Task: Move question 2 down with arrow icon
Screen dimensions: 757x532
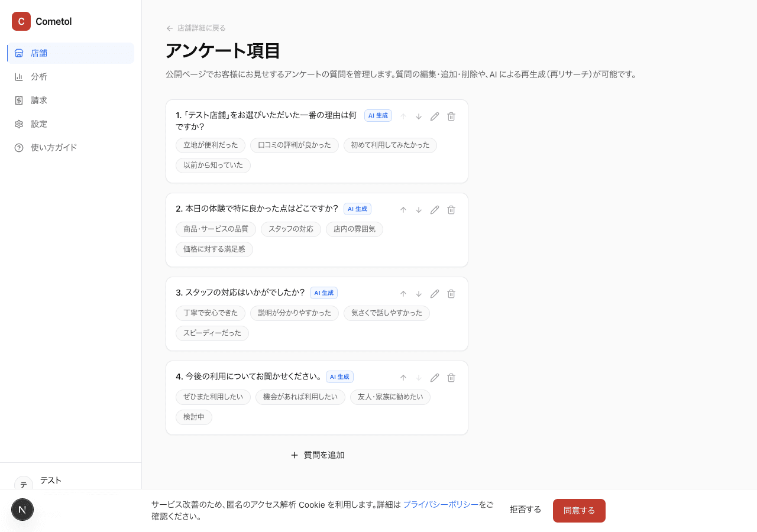Action: (419, 210)
